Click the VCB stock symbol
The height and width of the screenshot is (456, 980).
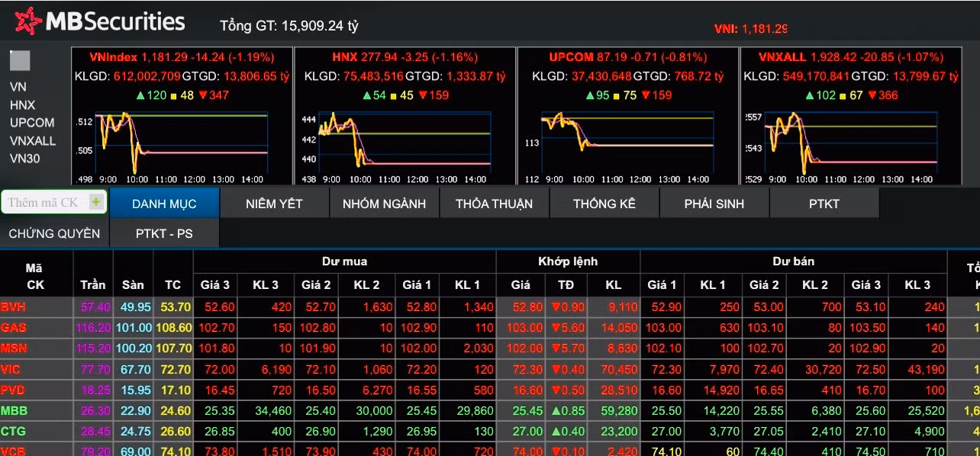(14, 451)
